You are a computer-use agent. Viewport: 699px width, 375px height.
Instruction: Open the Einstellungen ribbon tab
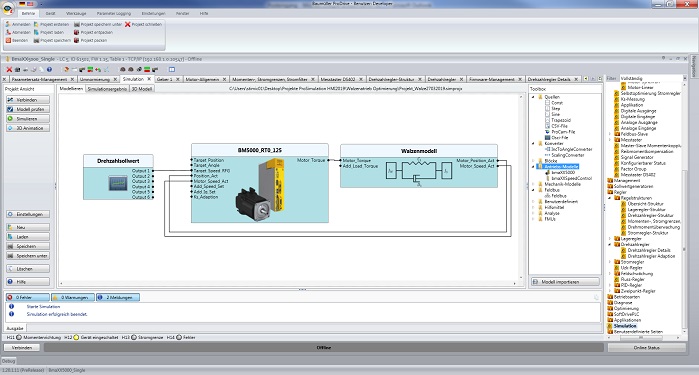tap(153, 13)
